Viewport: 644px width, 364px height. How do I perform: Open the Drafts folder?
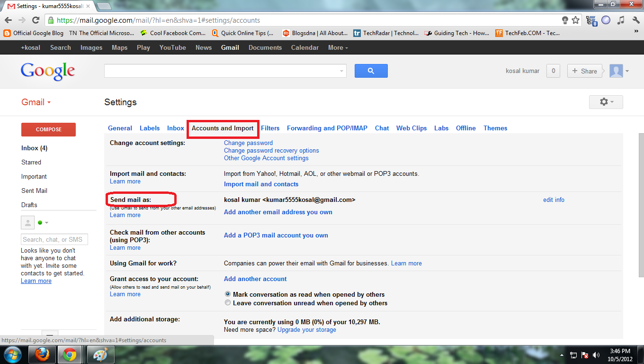coord(29,205)
